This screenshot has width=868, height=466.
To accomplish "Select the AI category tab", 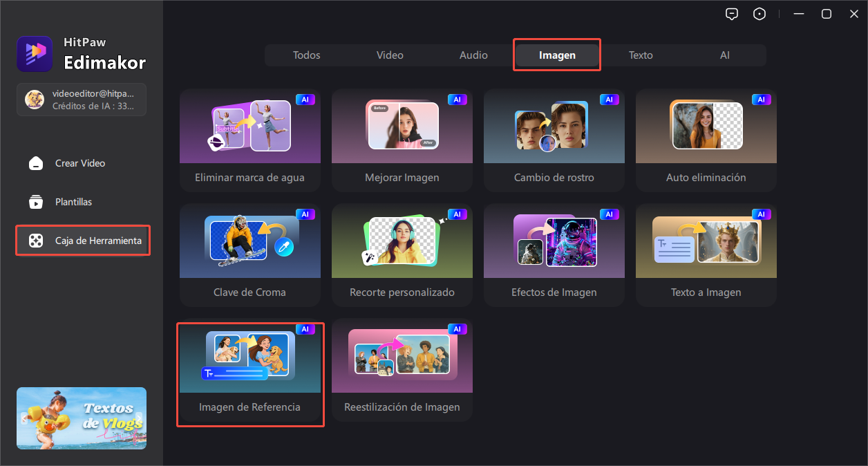I will click(724, 55).
